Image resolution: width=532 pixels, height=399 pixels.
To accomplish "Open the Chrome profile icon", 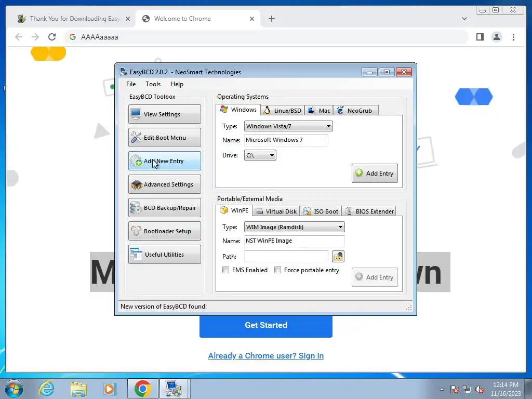I will click(x=497, y=37).
